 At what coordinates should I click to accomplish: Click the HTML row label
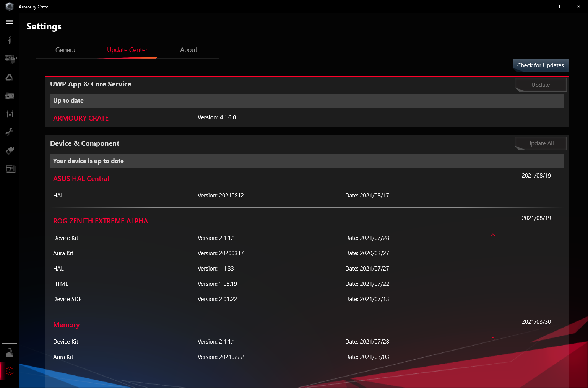60,284
